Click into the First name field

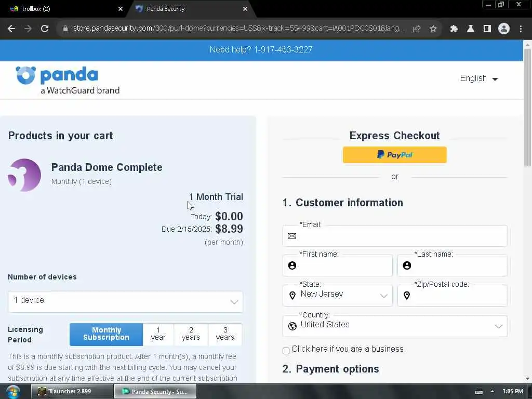338,265
